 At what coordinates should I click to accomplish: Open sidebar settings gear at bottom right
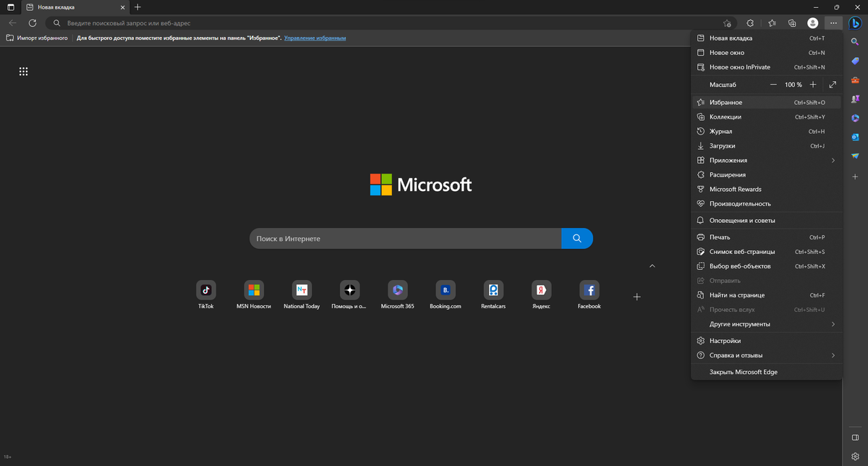coord(854,456)
